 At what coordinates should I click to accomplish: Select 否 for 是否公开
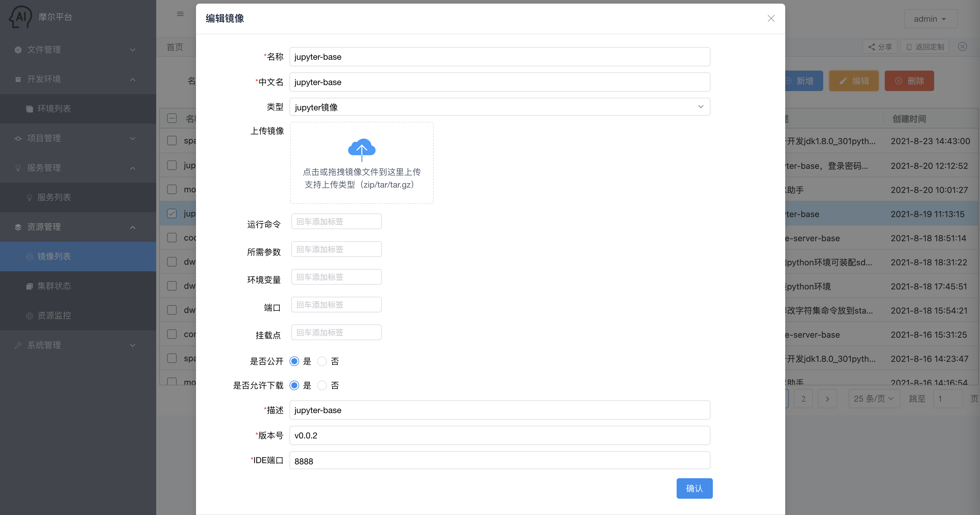click(x=322, y=361)
